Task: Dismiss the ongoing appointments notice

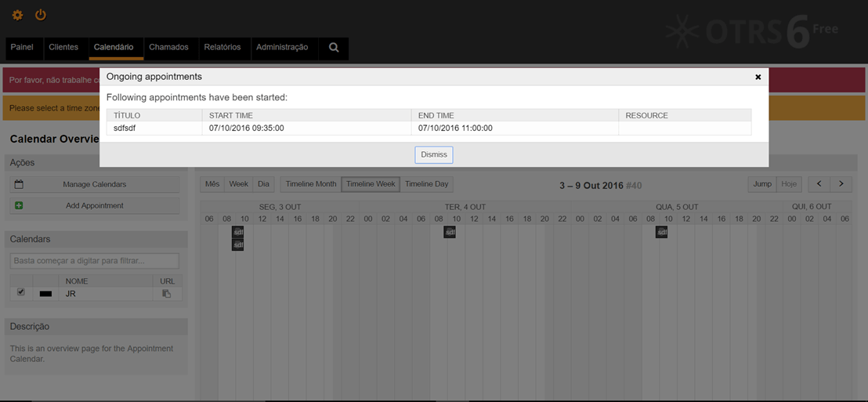Action: [433, 154]
